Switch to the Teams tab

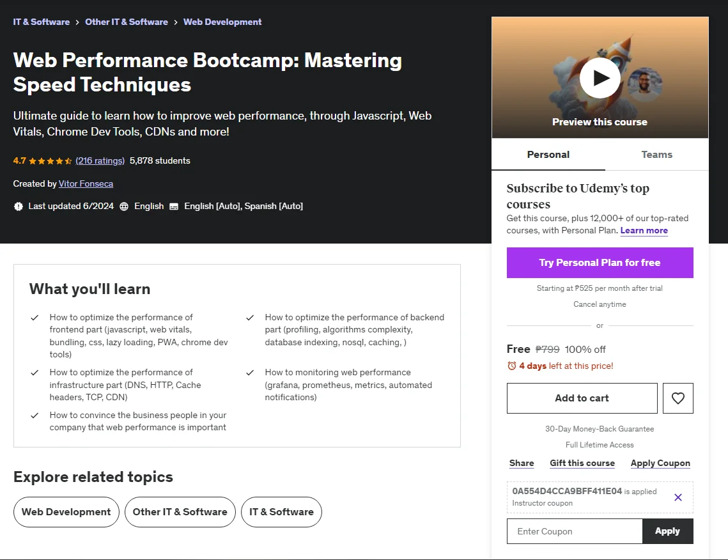(656, 154)
